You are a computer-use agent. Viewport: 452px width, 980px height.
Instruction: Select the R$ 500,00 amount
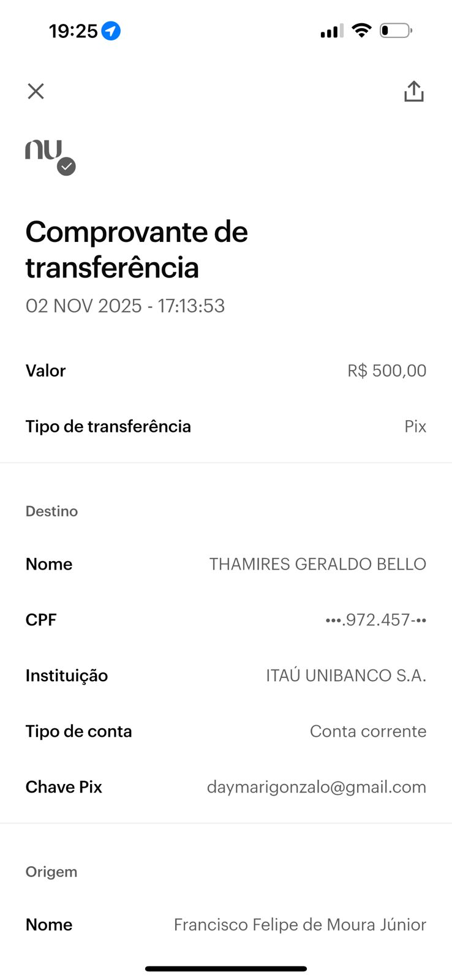point(386,371)
